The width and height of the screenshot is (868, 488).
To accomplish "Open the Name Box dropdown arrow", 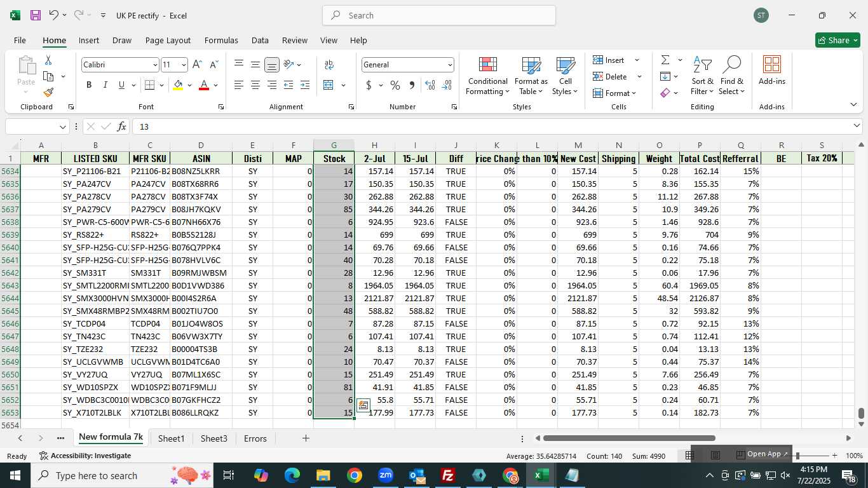I will click(x=62, y=126).
